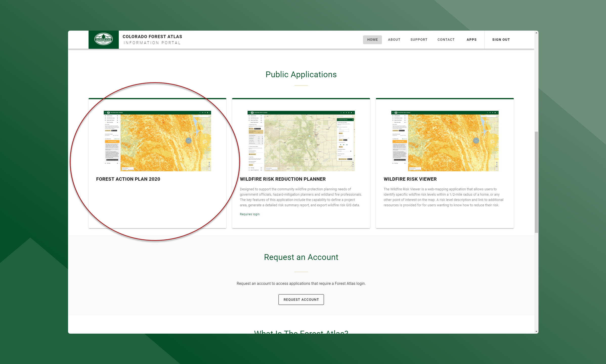Click the scrollbar up arrow
The height and width of the screenshot is (364, 606).
(536, 33)
